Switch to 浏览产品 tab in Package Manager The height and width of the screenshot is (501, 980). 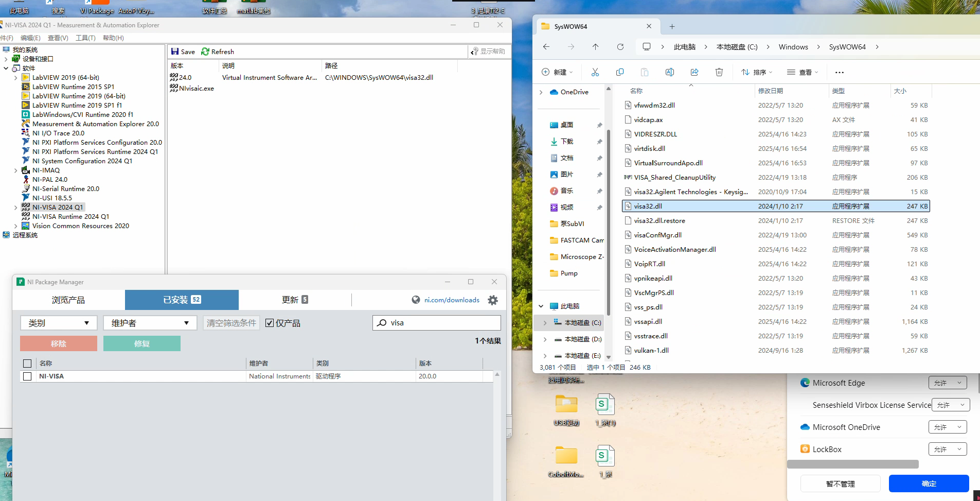(68, 300)
